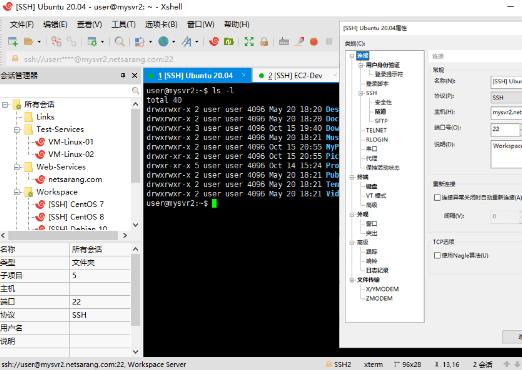
Task: Close the session manager panel
Action: [135, 75]
